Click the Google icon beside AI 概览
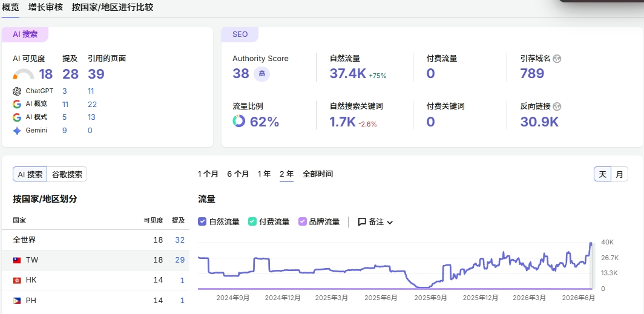Image resolution: width=644 pixels, height=314 pixels. coord(17,104)
